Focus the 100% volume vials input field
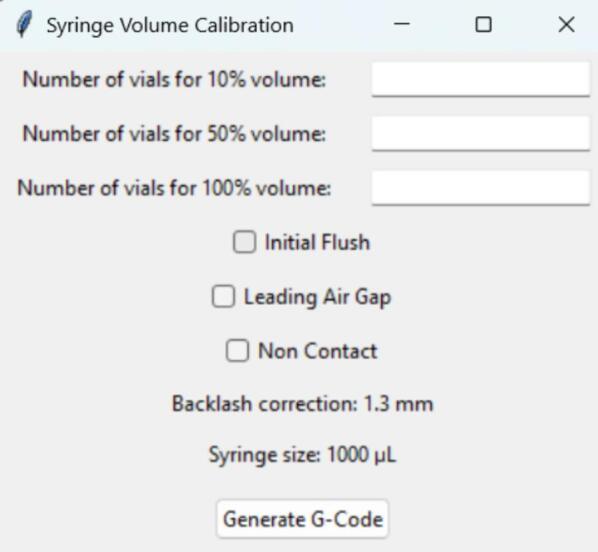598x552 pixels. [x=481, y=188]
